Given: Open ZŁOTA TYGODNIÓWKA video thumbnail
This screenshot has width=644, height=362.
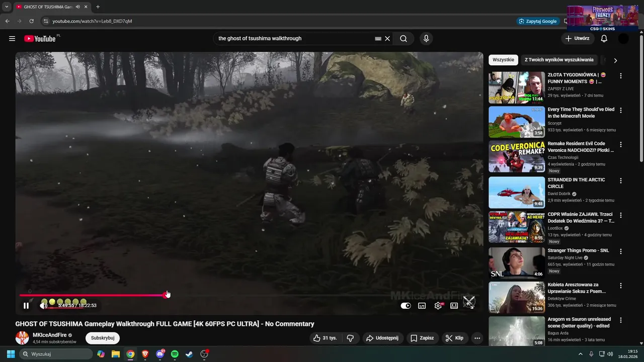Looking at the screenshot, I should tap(517, 87).
